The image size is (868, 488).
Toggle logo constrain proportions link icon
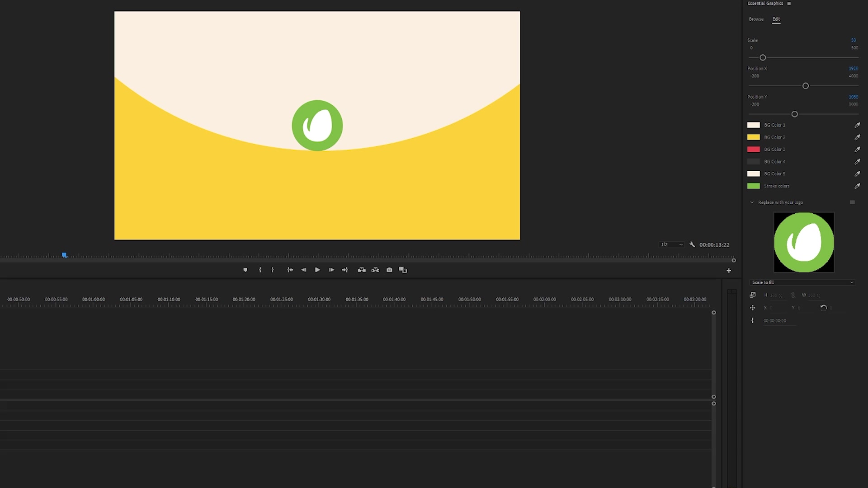pyautogui.click(x=793, y=295)
